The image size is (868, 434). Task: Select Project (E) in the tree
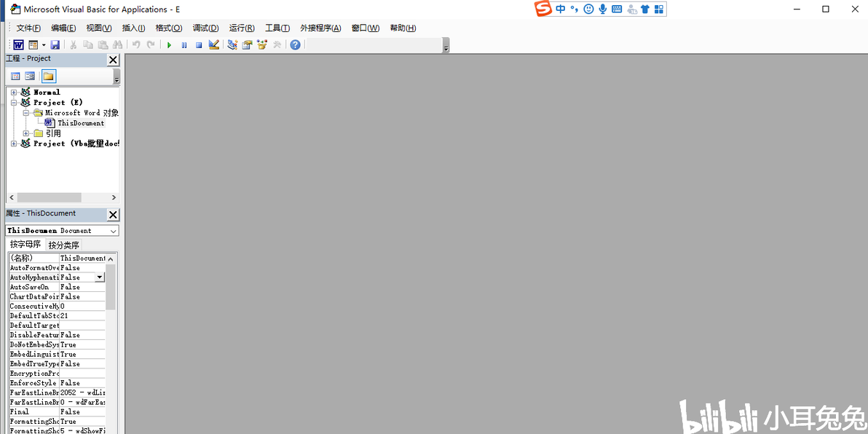point(58,103)
